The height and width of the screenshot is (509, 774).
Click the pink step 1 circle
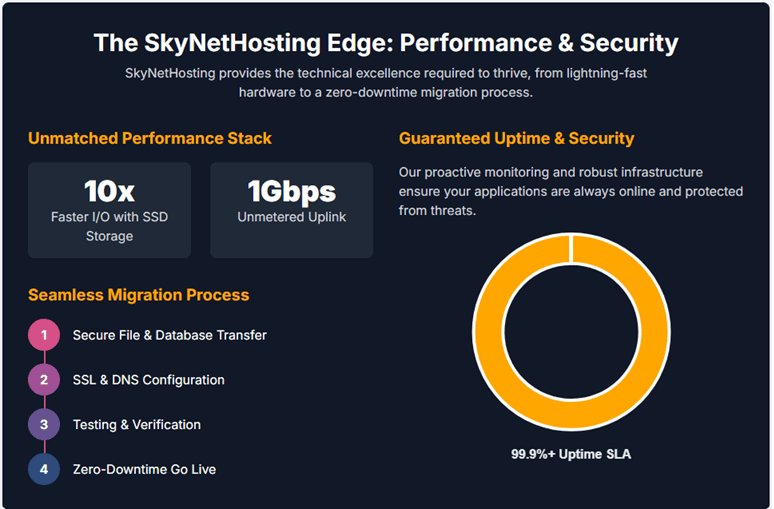click(x=44, y=335)
